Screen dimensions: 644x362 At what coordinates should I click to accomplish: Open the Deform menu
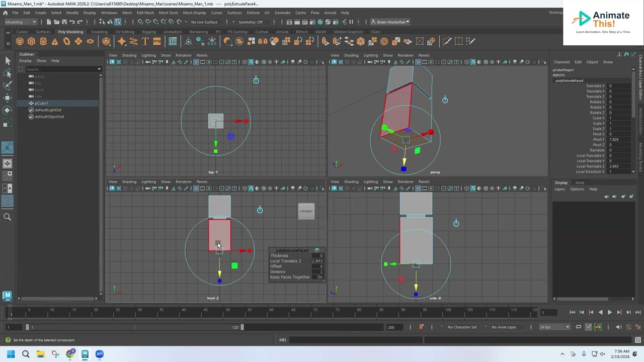253,13
